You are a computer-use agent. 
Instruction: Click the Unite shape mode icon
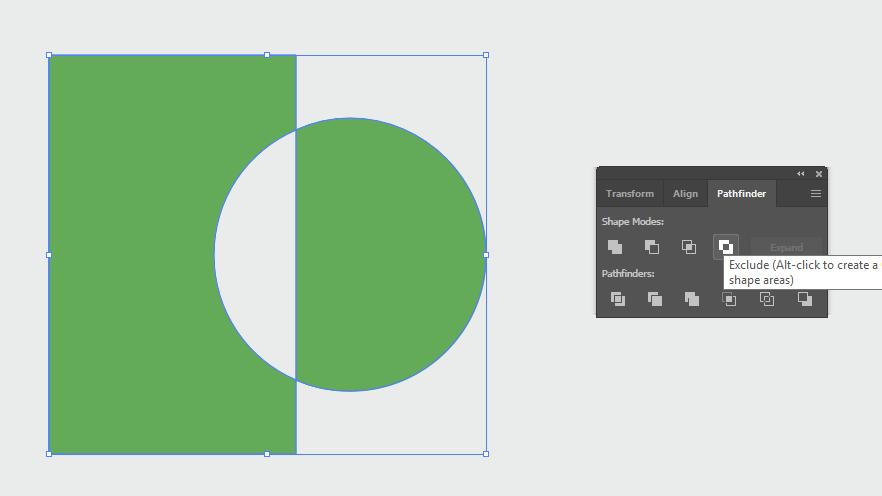pos(615,247)
